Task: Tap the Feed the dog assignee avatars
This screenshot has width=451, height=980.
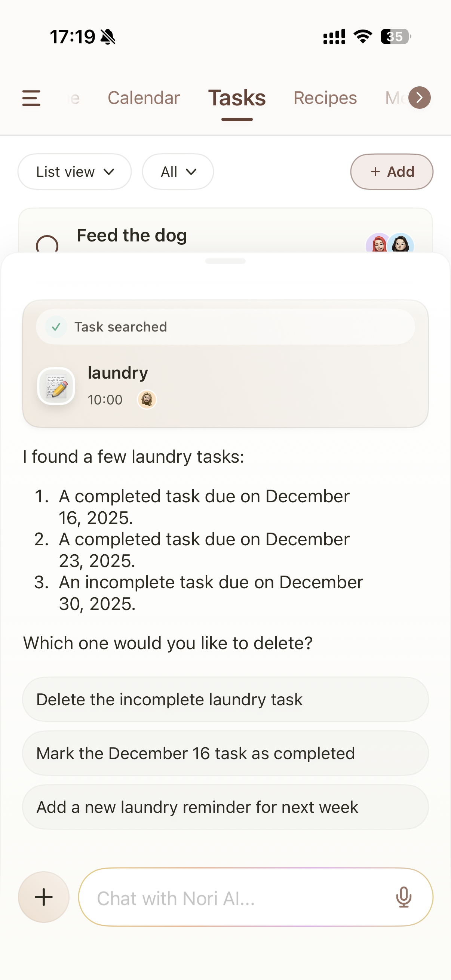Action: pos(390,244)
